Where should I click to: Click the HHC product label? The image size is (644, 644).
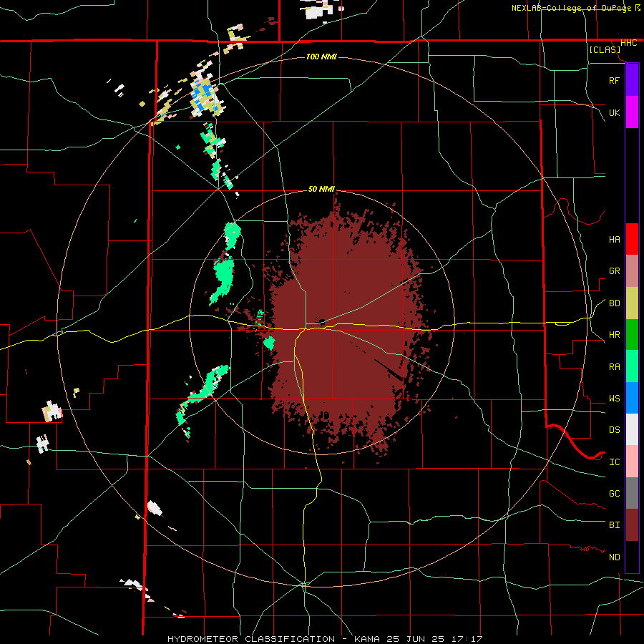coord(628,43)
